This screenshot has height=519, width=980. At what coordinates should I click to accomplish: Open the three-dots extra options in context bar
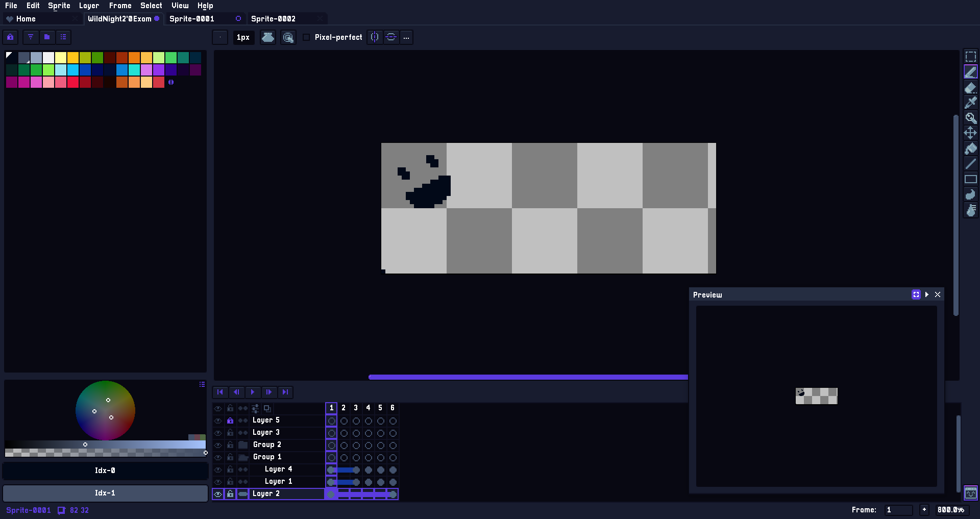[x=406, y=37]
